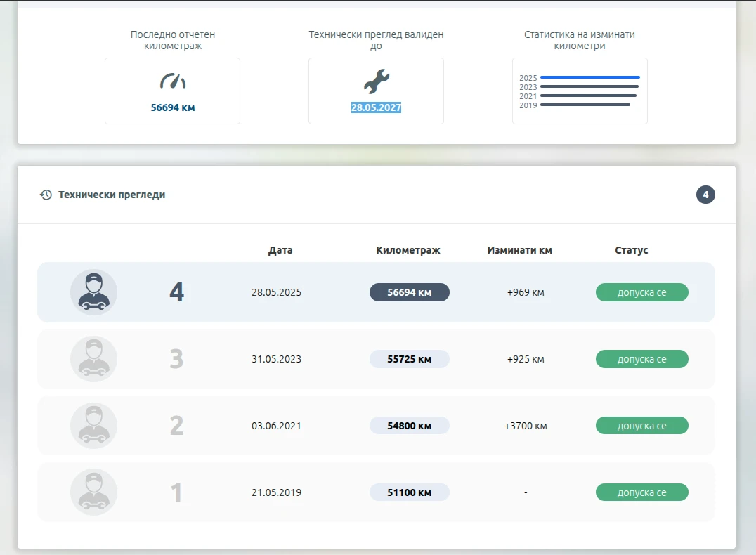Click допуска се status for 28.05.2025
756x555 pixels.
click(641, 292)
